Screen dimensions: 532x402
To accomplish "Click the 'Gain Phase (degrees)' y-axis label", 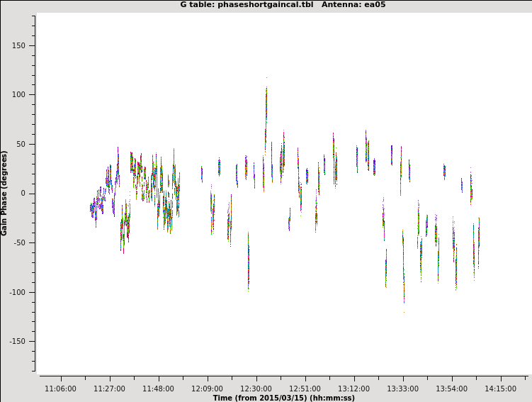I will pyautogui.click(x=5, y=193).
